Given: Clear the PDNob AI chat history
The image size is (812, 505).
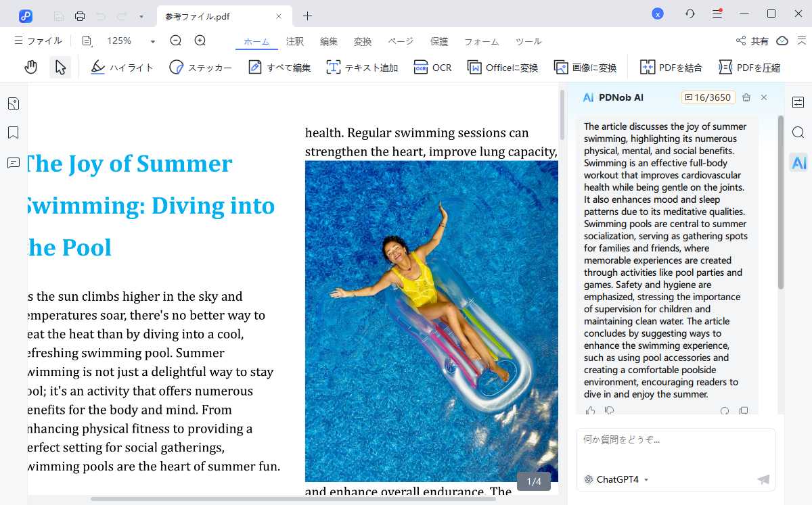Looking at the screenshot, I should point(746,97).
